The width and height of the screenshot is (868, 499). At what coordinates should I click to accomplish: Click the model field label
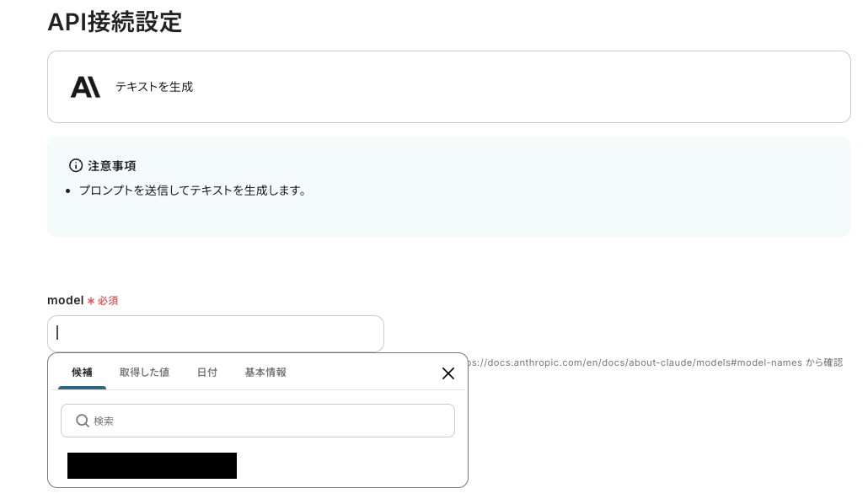(63, 300)
